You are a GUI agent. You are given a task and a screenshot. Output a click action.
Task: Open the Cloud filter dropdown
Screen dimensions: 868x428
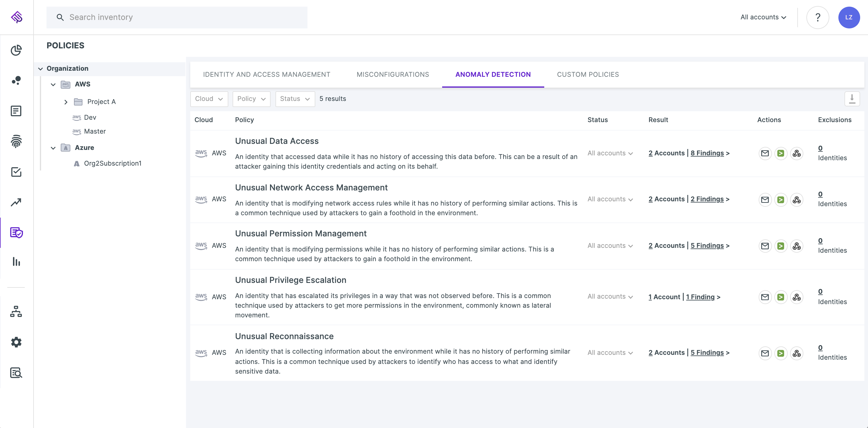[x=209, y=99]
